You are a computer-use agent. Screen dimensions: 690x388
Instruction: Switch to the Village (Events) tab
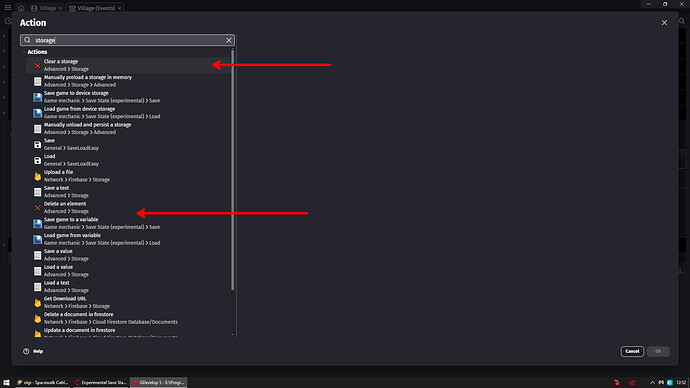tap(95, 8)
